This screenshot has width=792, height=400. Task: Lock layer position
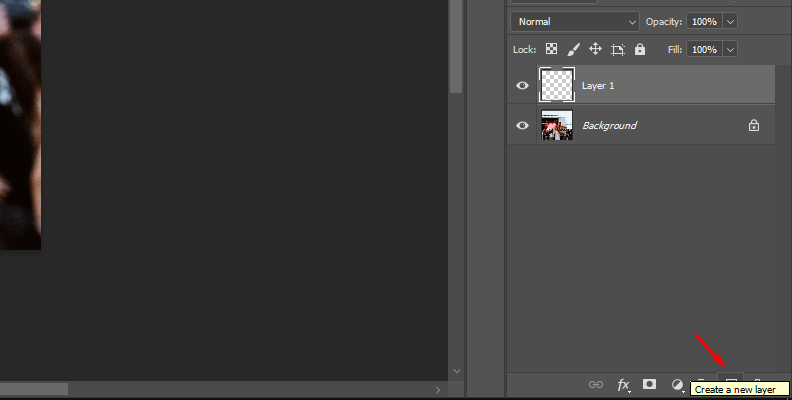tap(596, 49)
